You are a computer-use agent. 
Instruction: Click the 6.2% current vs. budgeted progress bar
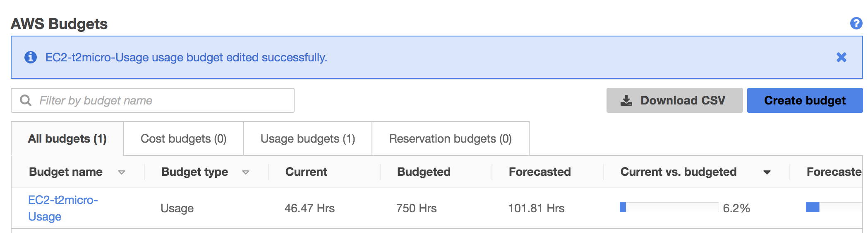click(669, 207)
